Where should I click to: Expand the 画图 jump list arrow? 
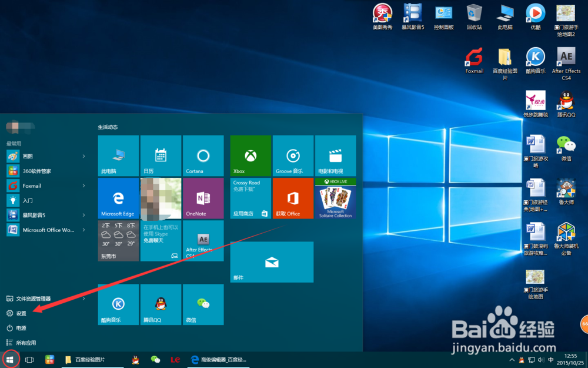pos(84,156)
